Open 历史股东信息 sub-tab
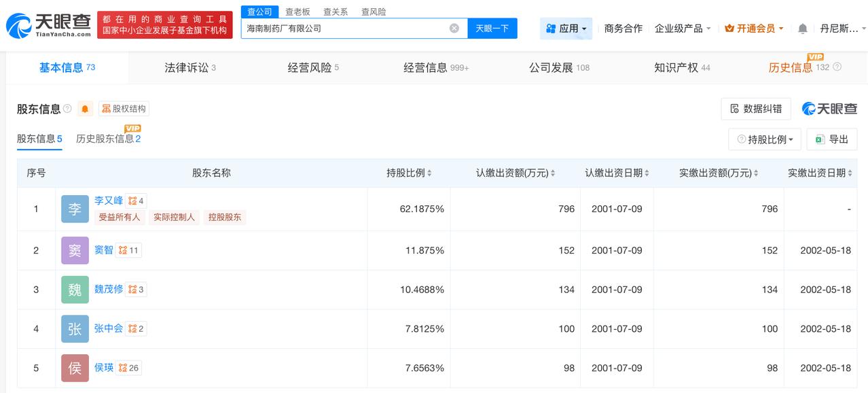The image size is (868, 393). [108, 139]
